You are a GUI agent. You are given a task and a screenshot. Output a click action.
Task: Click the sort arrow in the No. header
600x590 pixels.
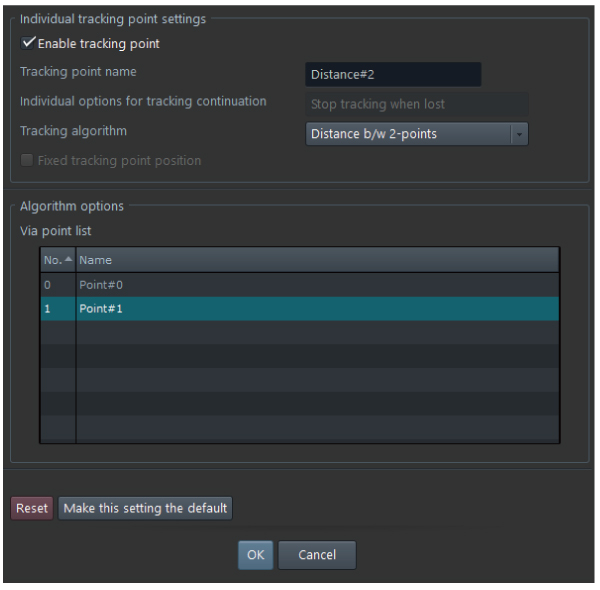click(x=68, y=260)
